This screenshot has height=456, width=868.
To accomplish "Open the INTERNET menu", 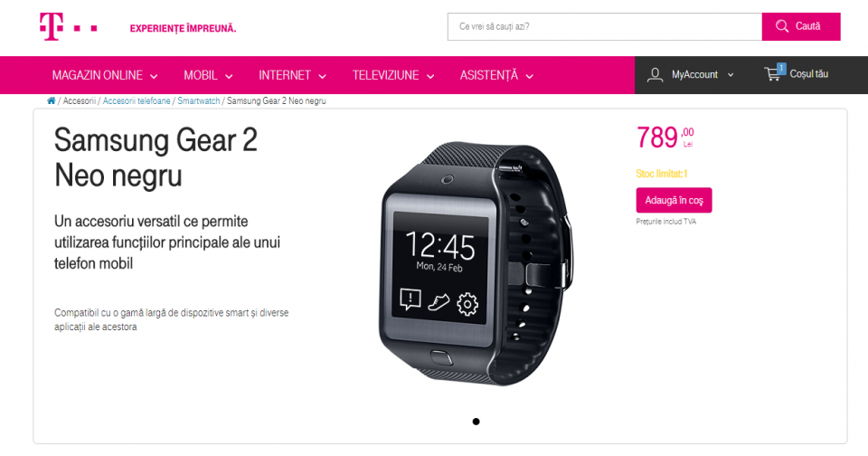I will click(292, 75).
